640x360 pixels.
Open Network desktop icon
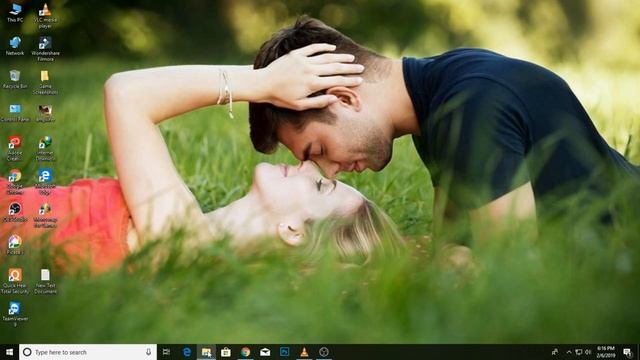(x=15, y=46)
